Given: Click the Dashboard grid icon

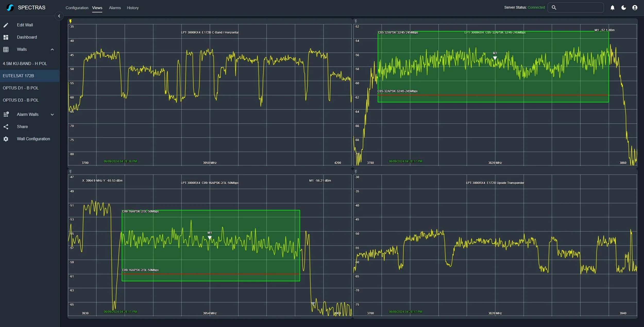Looking at the screenshot, I should tap(6, 37).
